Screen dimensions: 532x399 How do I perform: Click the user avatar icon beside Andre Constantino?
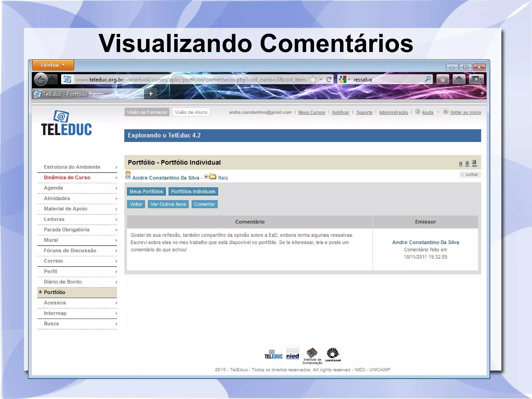coord(128,175)
